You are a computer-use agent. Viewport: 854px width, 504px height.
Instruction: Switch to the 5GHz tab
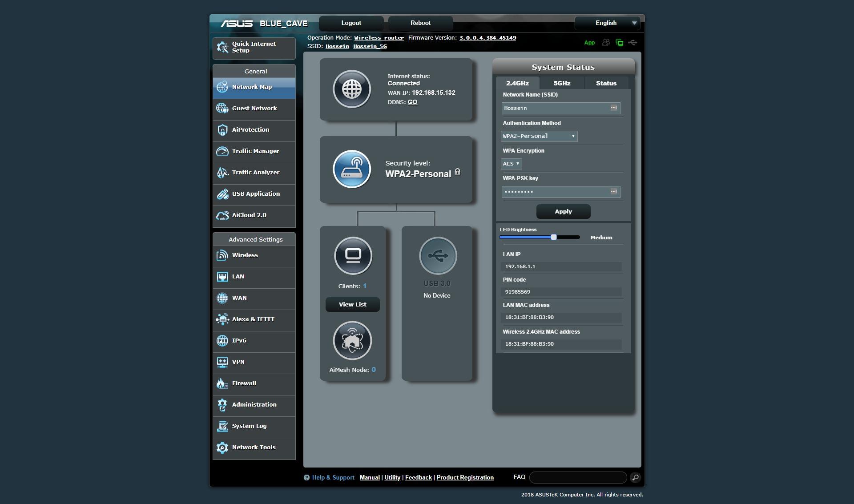[562, 83]
